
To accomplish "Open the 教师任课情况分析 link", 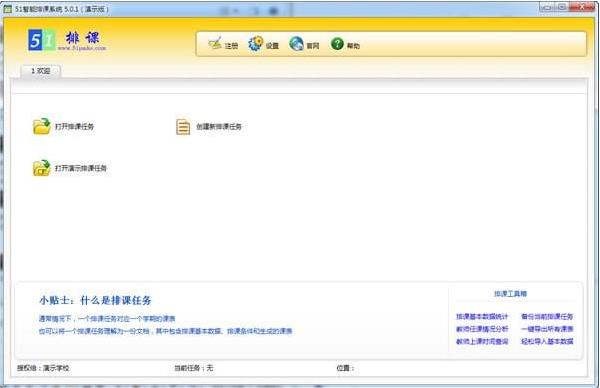I will [482, 329].
